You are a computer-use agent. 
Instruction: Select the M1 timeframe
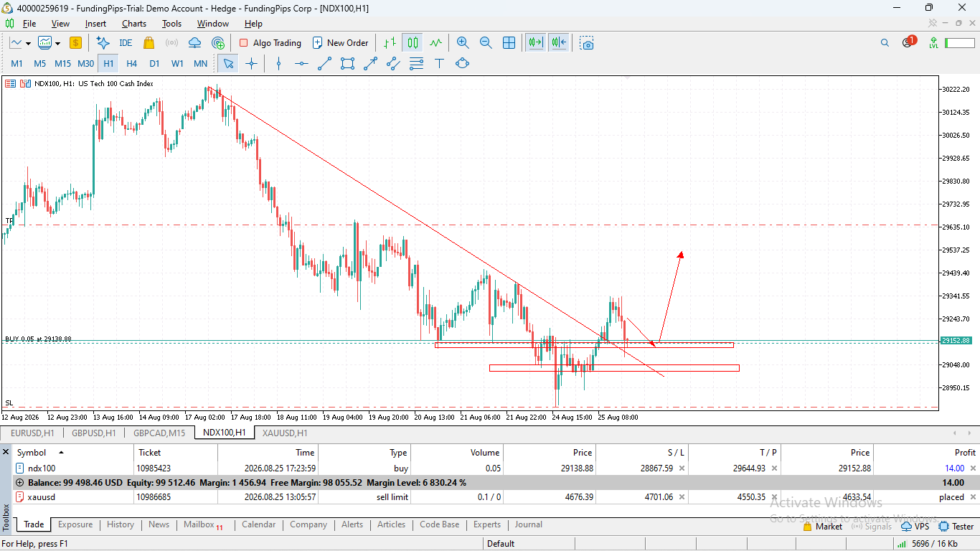point(17,63)
